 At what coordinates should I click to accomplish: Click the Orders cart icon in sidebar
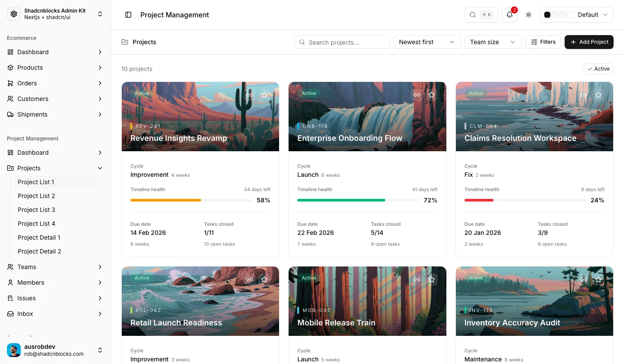click(x=10, y=83)
